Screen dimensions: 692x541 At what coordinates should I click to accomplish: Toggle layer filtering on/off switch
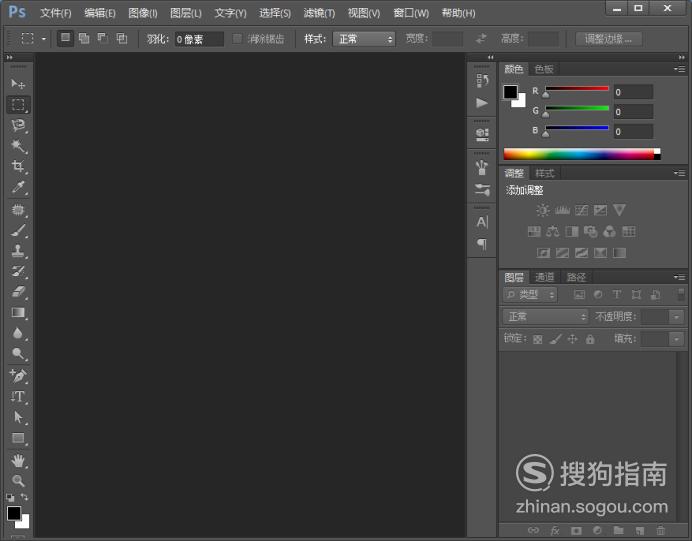point(681,294)
